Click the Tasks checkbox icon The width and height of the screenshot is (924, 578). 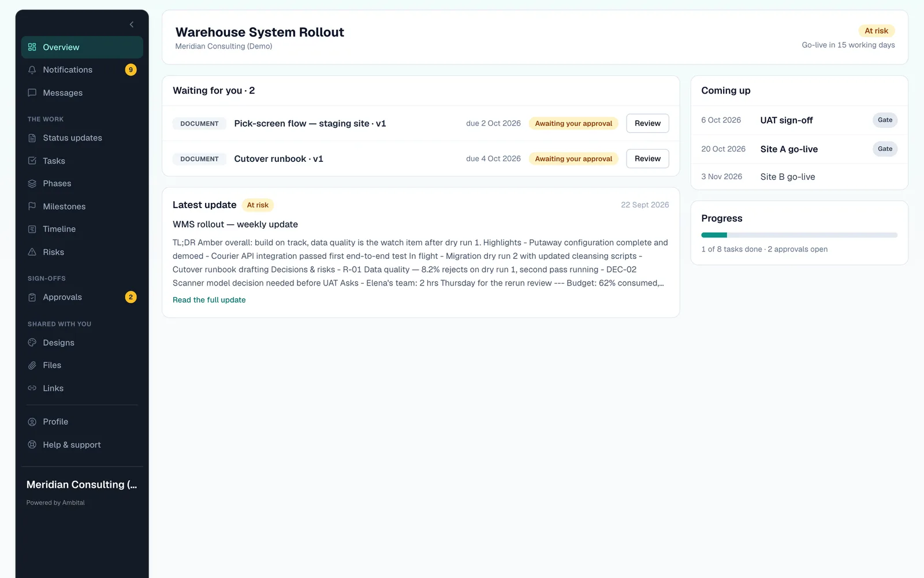click(32, 161)
